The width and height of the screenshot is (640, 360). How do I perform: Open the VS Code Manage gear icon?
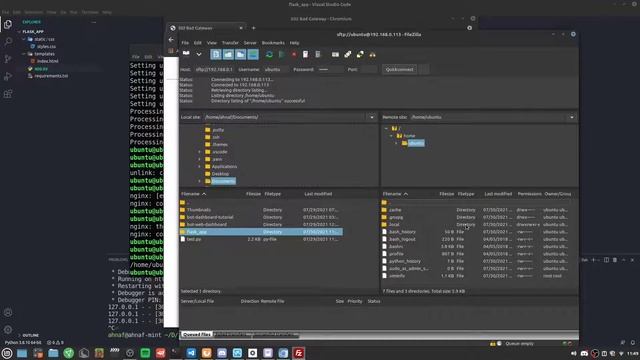[8, 329]
